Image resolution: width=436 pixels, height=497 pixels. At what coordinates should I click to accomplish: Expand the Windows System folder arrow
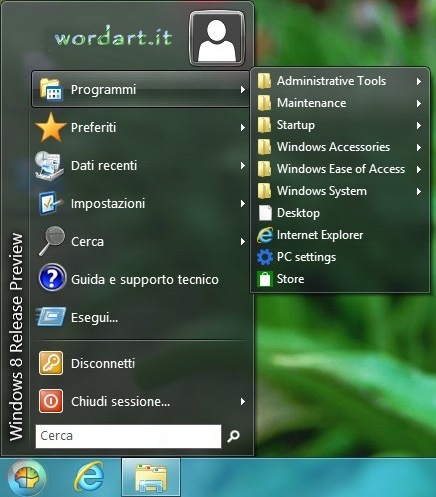(419, 191)
